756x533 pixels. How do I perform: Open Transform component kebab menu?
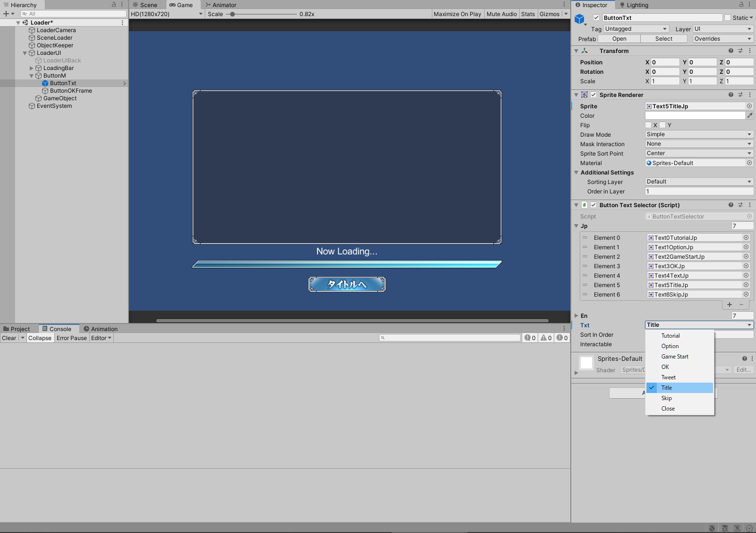click(x=750, y=51)
